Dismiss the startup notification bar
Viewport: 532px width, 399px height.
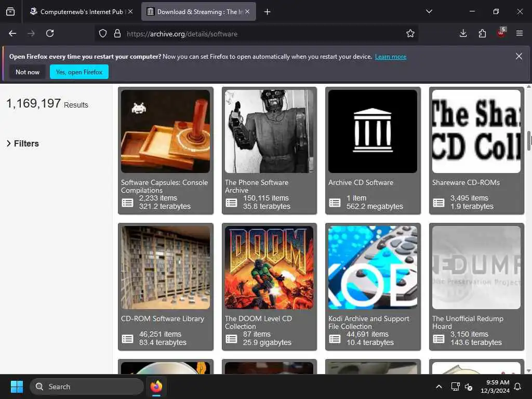pyautogui.click(x=519, y=56)
